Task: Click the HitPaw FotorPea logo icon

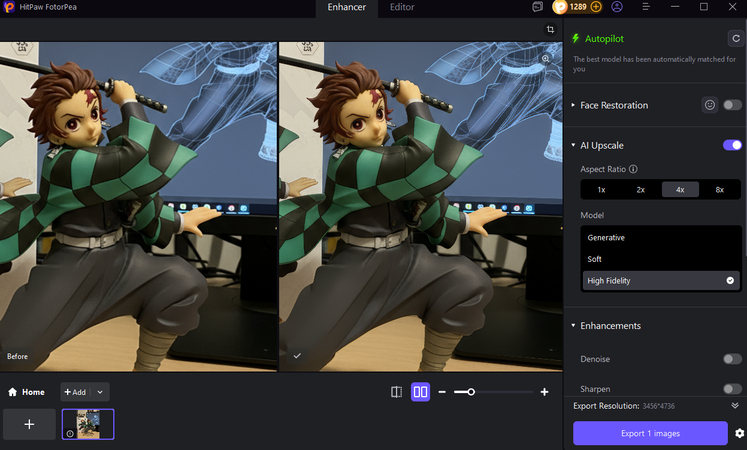Action: coord(9,7)
